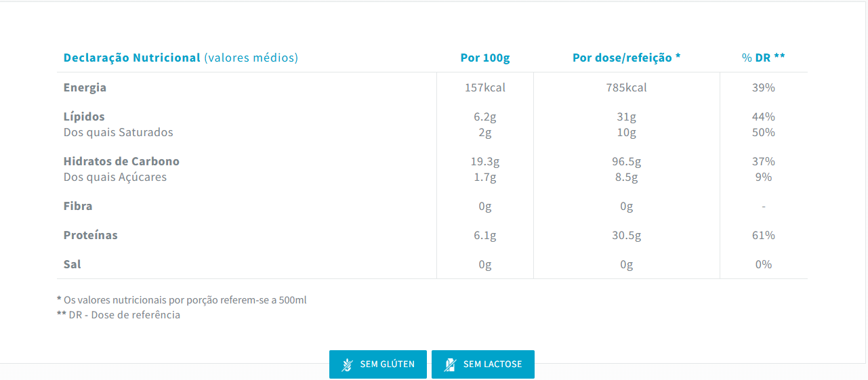Select the Hidratos de Carbono label
This screenshot has width=868, height=380.
pos(121,161)
